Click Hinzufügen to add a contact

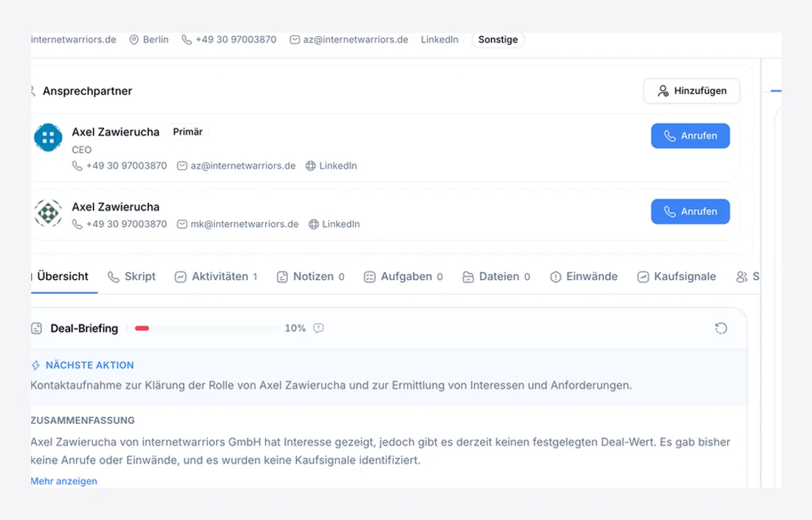(x=692, y=91)
